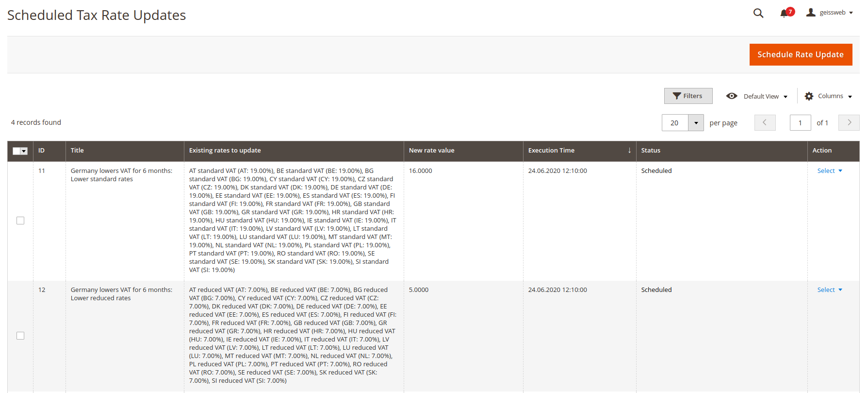Click Scheduled status in row 12
The height and width of the screenshot is (393, 868).
(x=656, y=290)
